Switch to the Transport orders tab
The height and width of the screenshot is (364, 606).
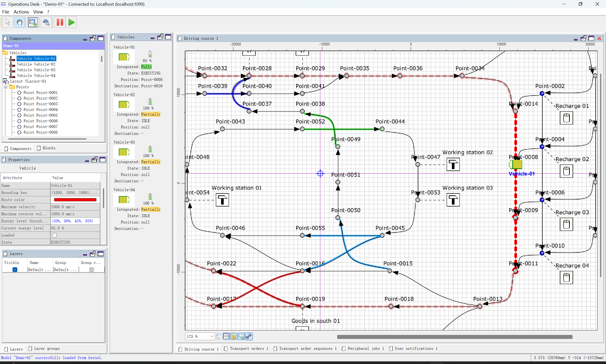pos(246,349)
